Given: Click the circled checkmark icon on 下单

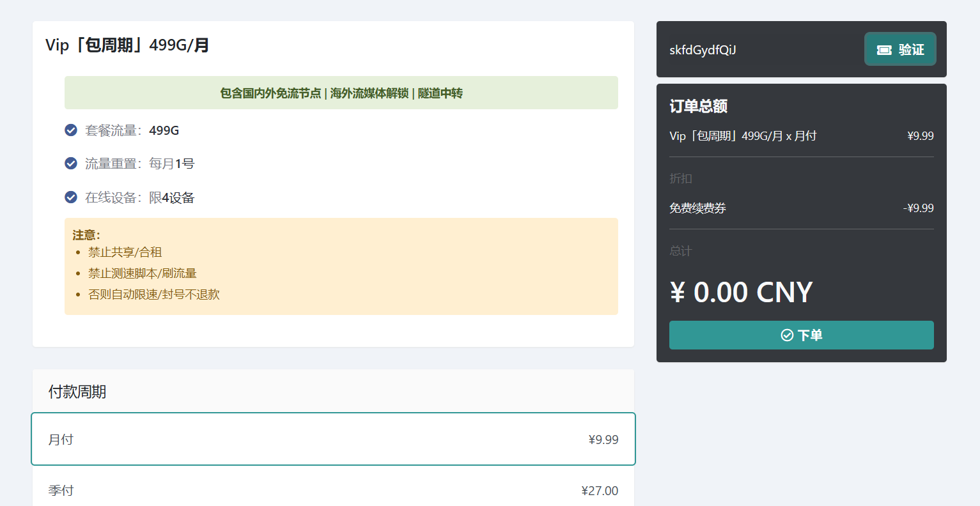Looking at the screenshot, I should 787,335.
